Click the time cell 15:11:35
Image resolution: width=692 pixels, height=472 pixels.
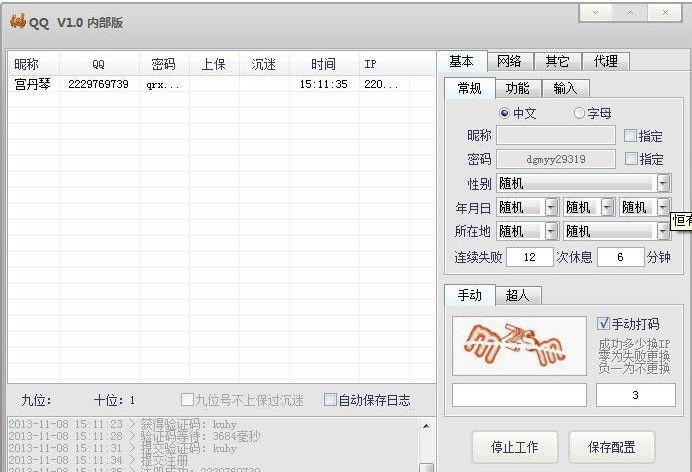323,84
